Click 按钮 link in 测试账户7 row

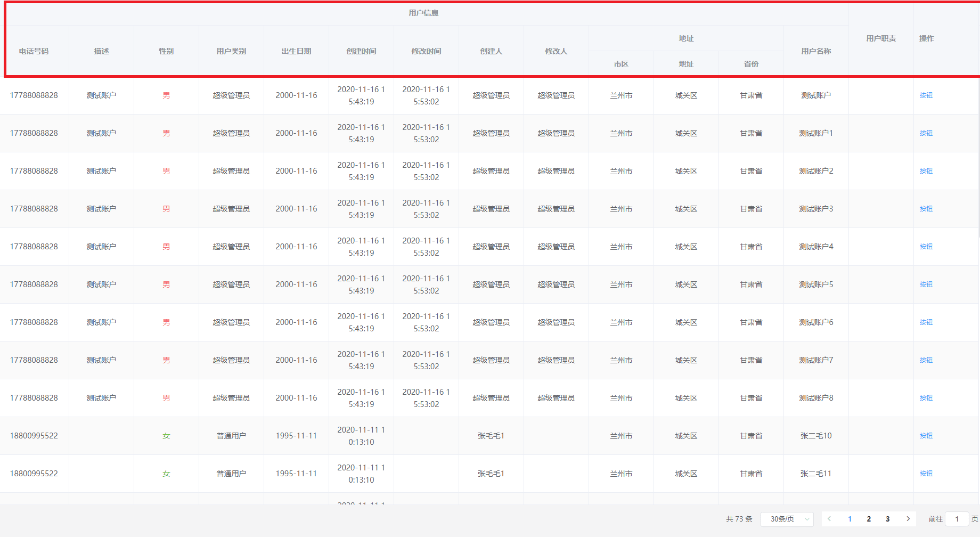coord(926,360)
